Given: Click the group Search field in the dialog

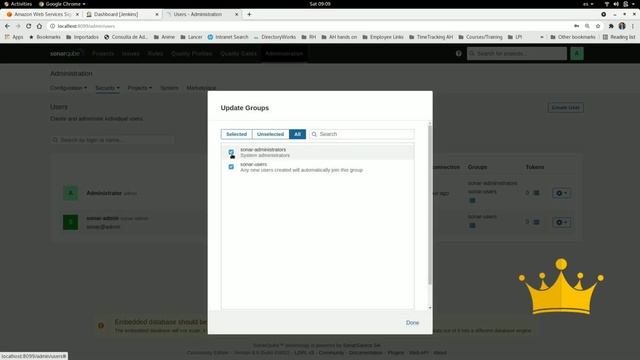Looking at the screenshot, I should [x=362, y=134].
